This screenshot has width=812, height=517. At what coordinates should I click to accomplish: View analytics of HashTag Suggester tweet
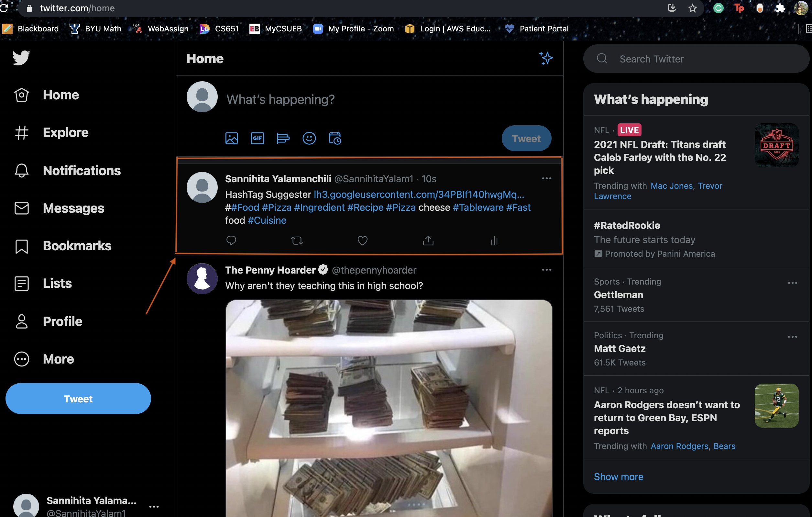[494, 241]
